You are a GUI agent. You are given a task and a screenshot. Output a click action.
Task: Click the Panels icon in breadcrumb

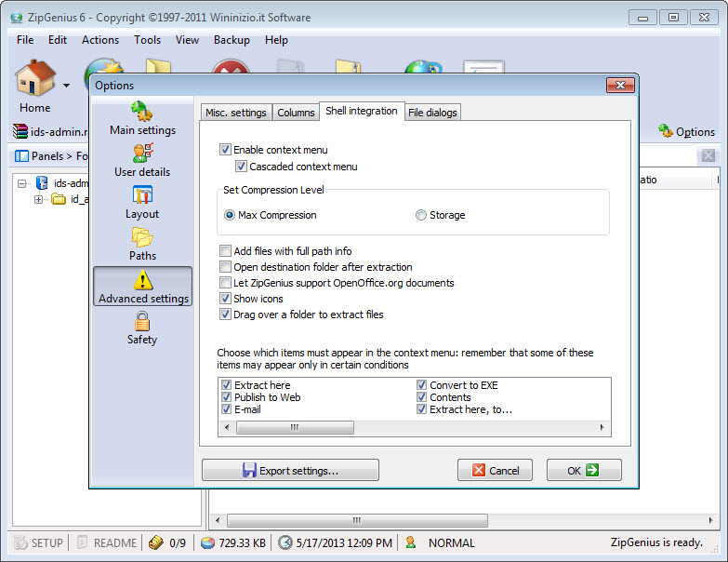point(21,156)
